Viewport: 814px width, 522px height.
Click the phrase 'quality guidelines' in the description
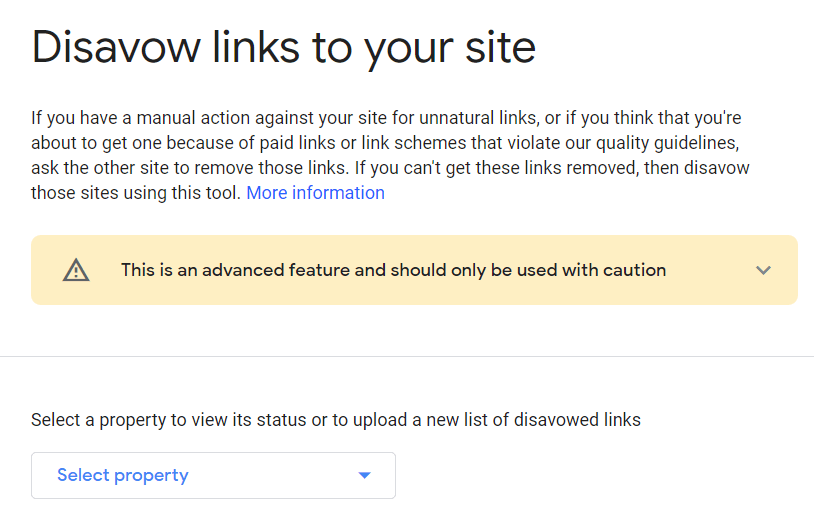tap(667, 143)
